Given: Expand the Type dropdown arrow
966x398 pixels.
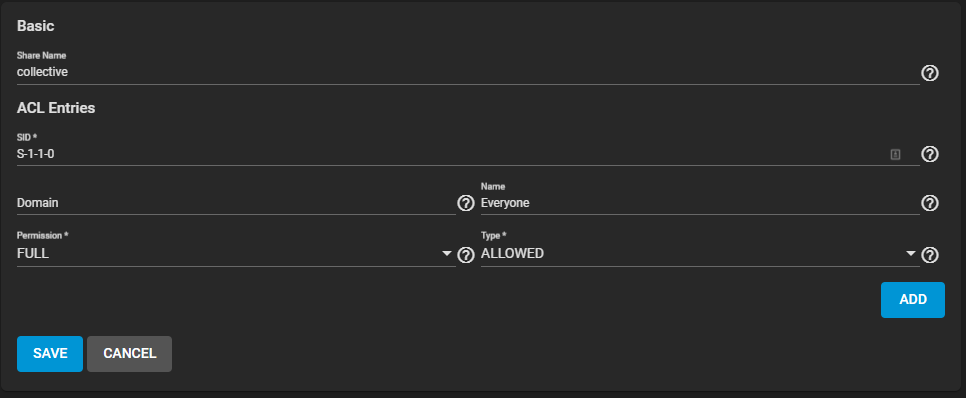Looking at the screenshot, I should tap(911, 254).
